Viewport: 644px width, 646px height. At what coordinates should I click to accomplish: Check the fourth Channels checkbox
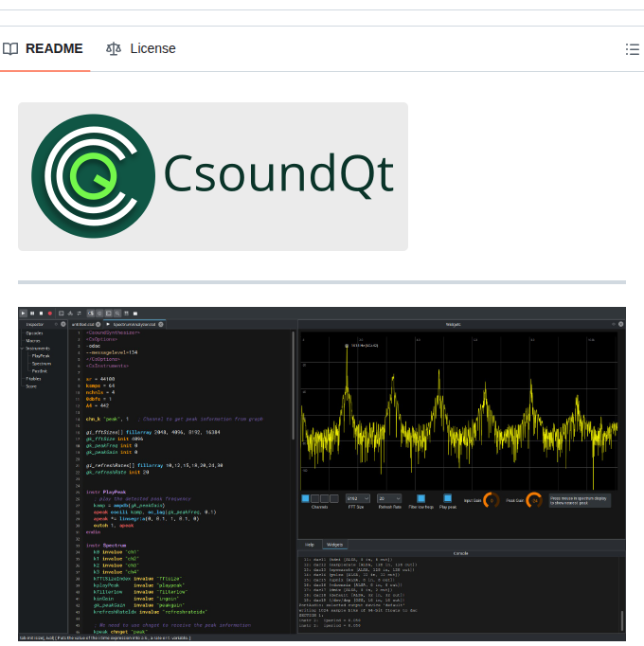(334, 499)
